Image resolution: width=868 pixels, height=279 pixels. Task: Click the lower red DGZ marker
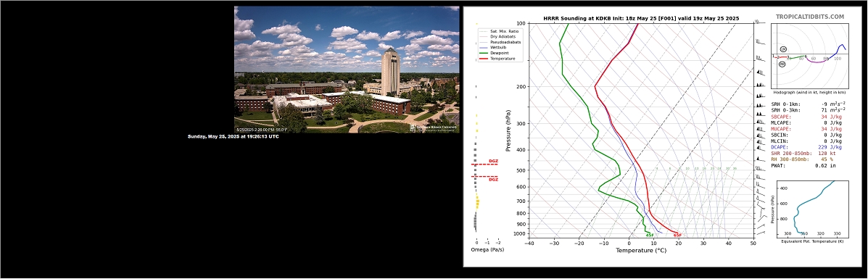click(485, 178)
